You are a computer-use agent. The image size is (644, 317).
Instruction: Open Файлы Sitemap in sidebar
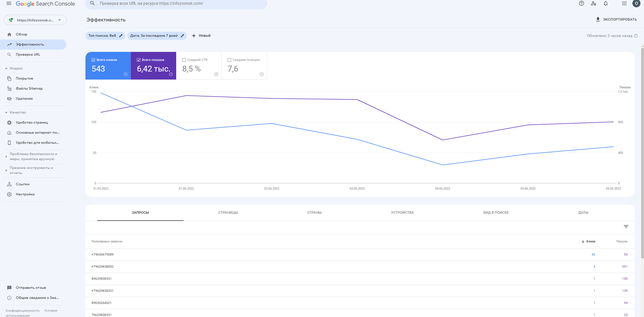tap(29, 89)
